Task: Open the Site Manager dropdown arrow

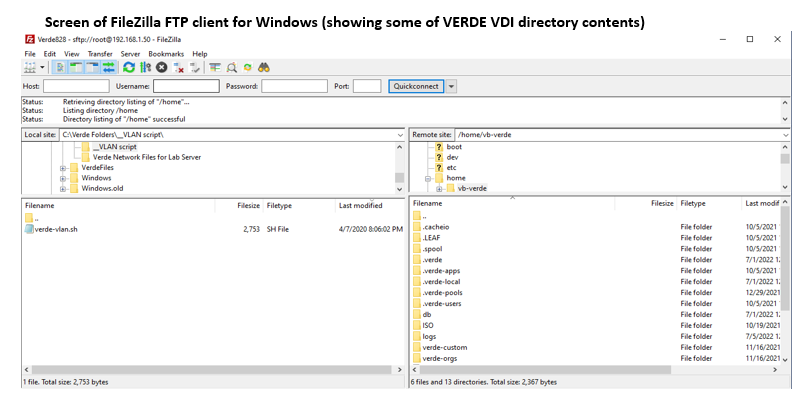Action: point(42,67)
